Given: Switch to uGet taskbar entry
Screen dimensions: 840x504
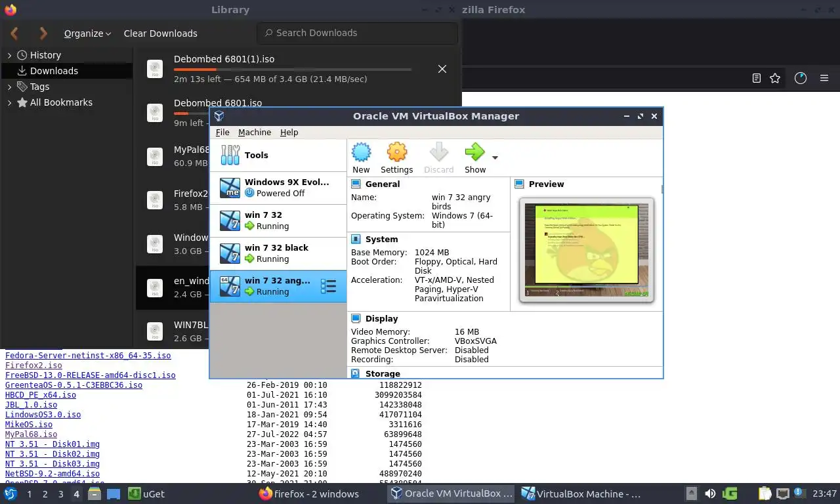Looking at the screenshot, I should (146, 493).
